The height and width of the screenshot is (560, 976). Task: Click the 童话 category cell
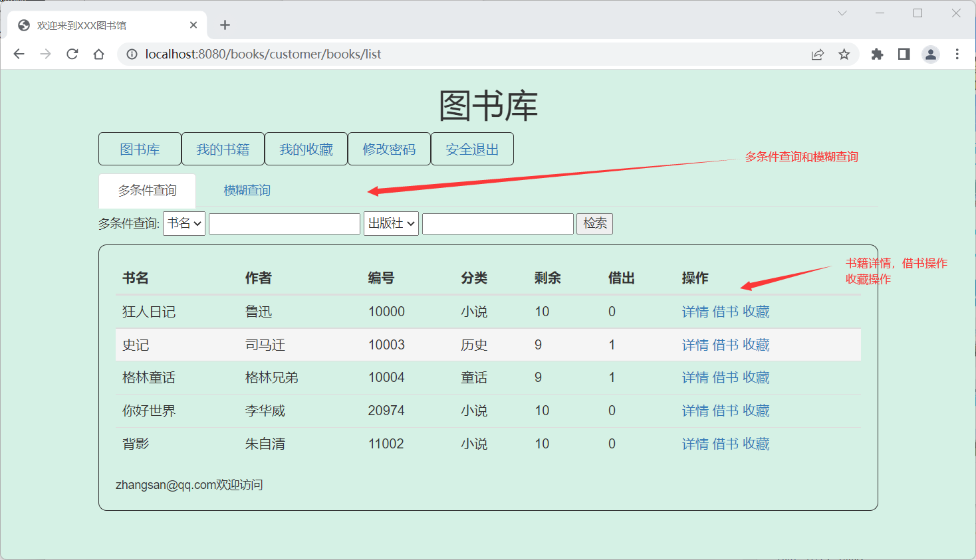pyautogui.click(x=475, y=377)
